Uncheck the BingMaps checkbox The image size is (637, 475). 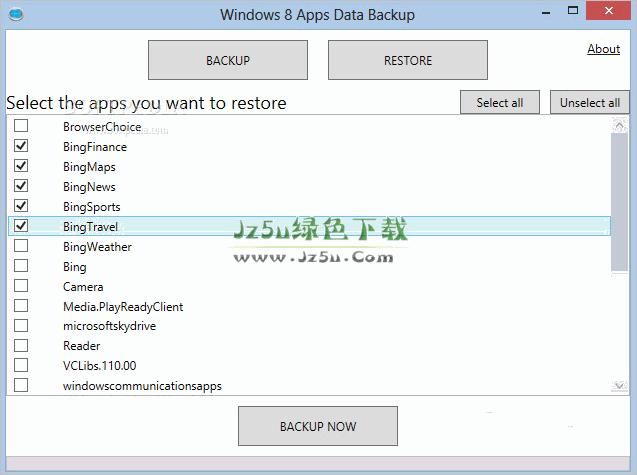pyautogui.click(x=21, y=166)
